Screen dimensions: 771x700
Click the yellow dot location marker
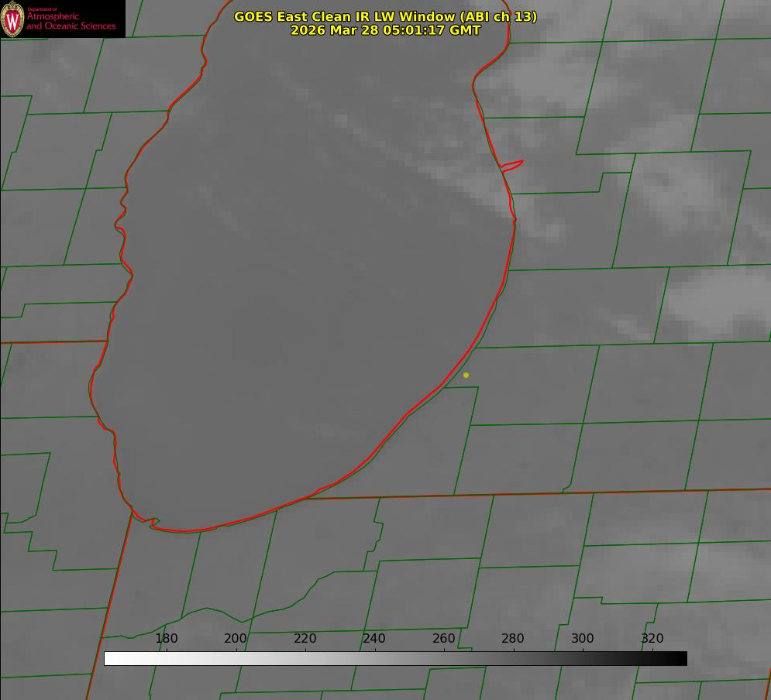tap(466, 375)
